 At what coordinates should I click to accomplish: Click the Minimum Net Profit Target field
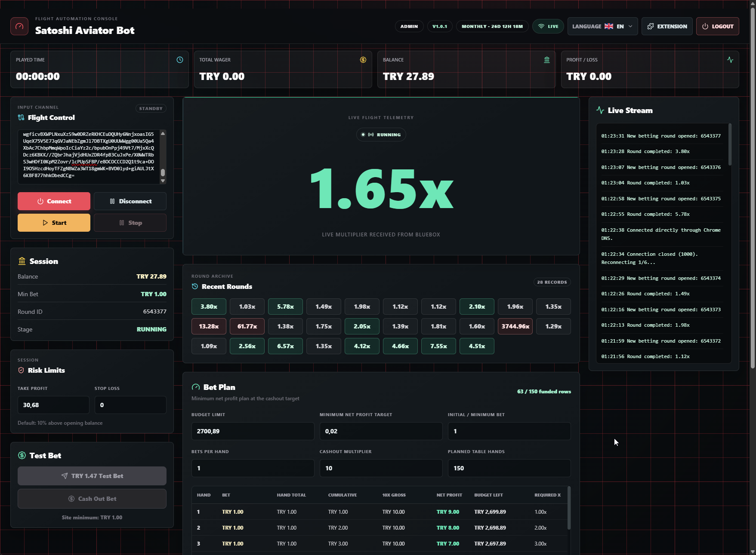tap(381, 431)
